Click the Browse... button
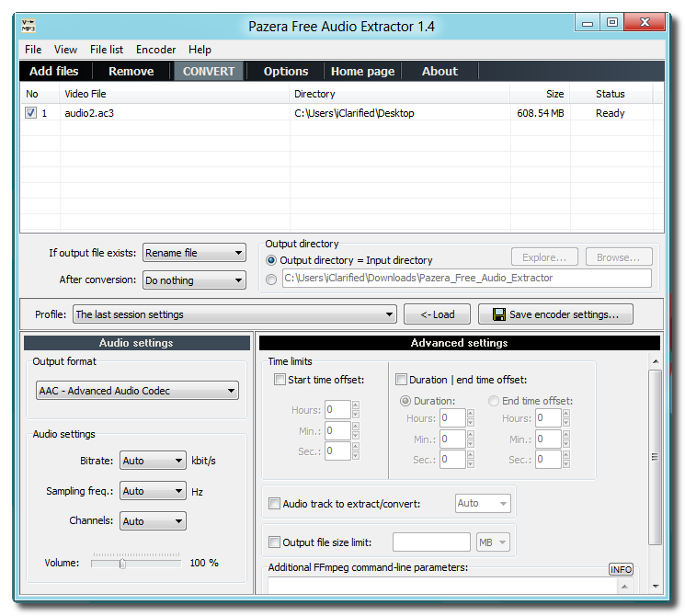Screen dimensions: 685x616 pyautogui.click(x=619, y=257)
